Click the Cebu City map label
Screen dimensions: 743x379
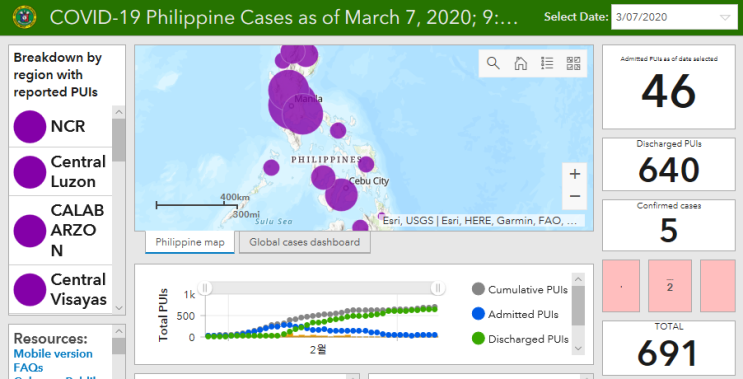[369, 180]
